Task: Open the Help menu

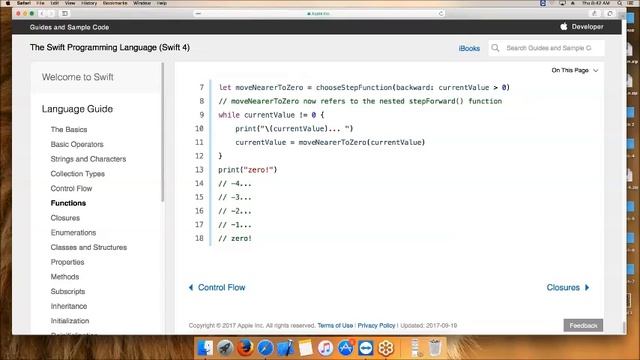Action: click(x=162, y=3)
